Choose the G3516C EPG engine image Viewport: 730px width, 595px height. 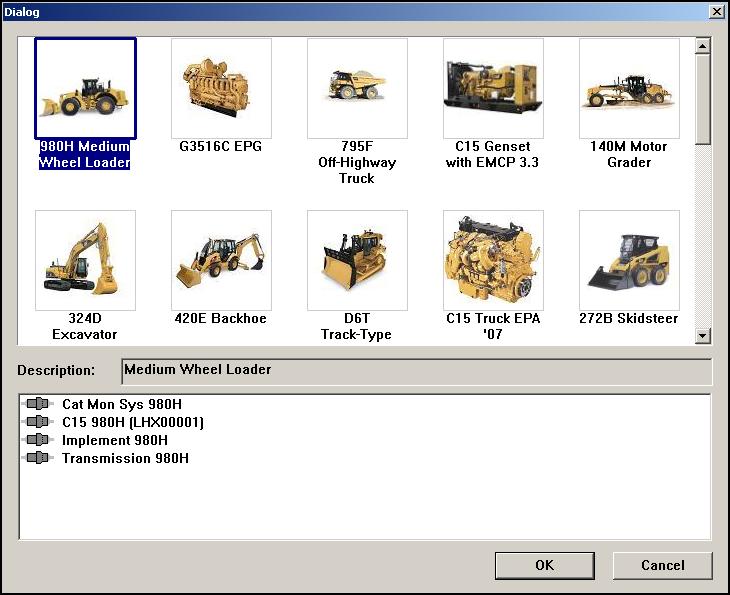[222, 88]
